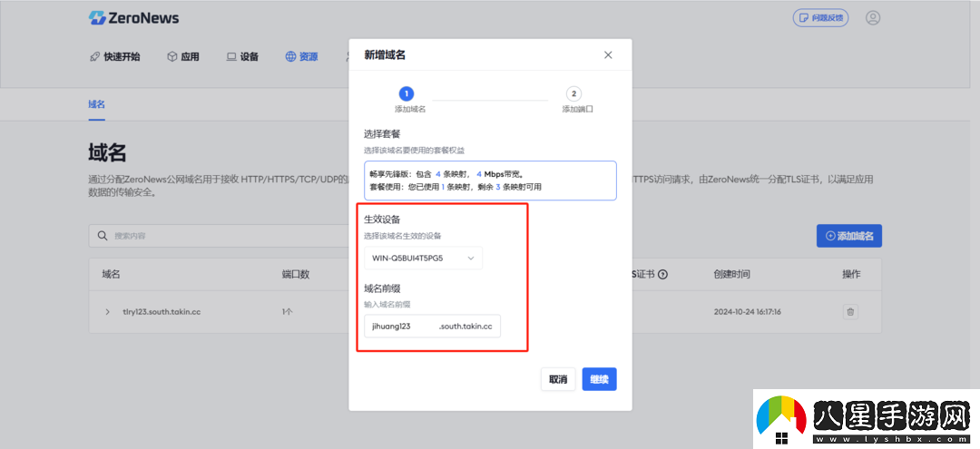Delete the tlry123.south.takin.cc domain via trash icon

850,312
